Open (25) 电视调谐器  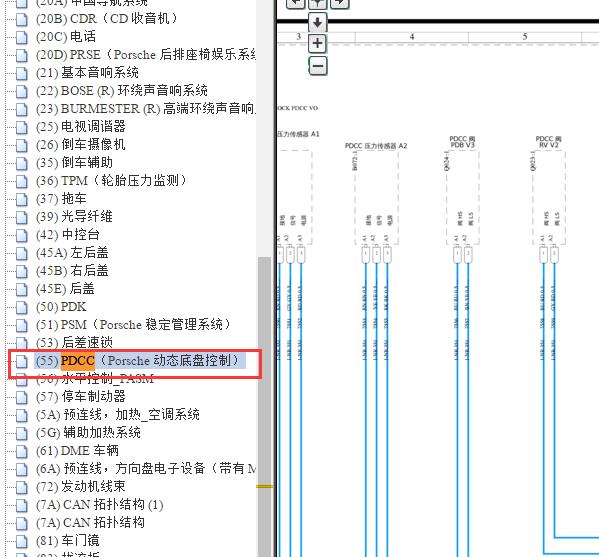click(x=81, y=126)
